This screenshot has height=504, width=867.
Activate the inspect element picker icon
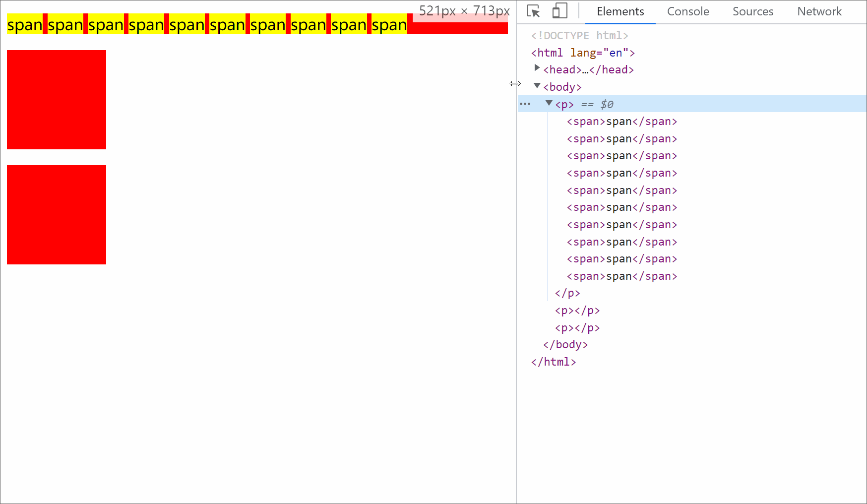pyautogui.click(x=533, y=11)
